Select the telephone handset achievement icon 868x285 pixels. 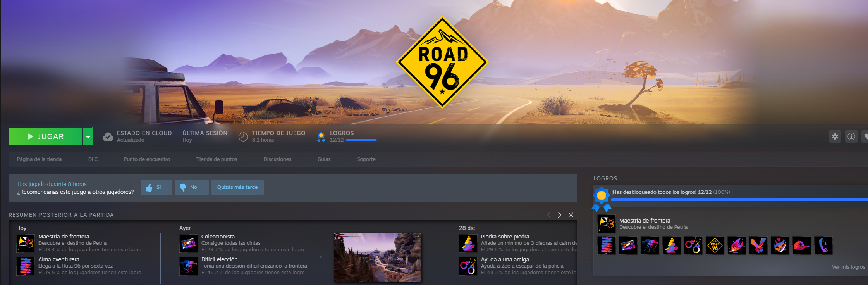(823, 245)
